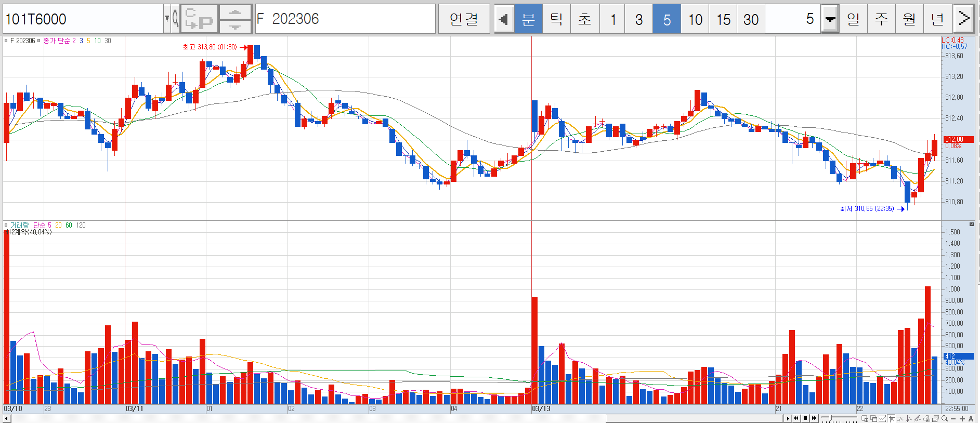
Task: Select the 초 (second) chart tab
Action: (x=585, y=19)
